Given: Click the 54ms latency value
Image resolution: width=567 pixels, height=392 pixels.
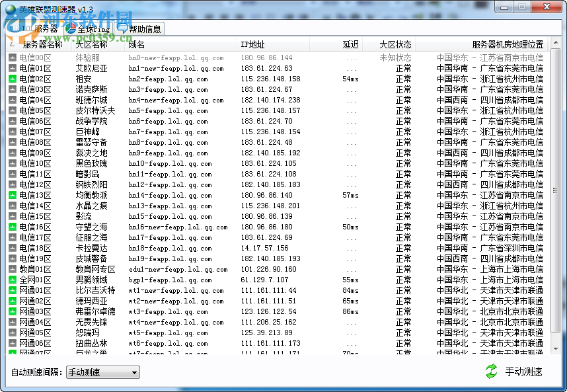Looking at the screenshot, I should coord(350,79).
